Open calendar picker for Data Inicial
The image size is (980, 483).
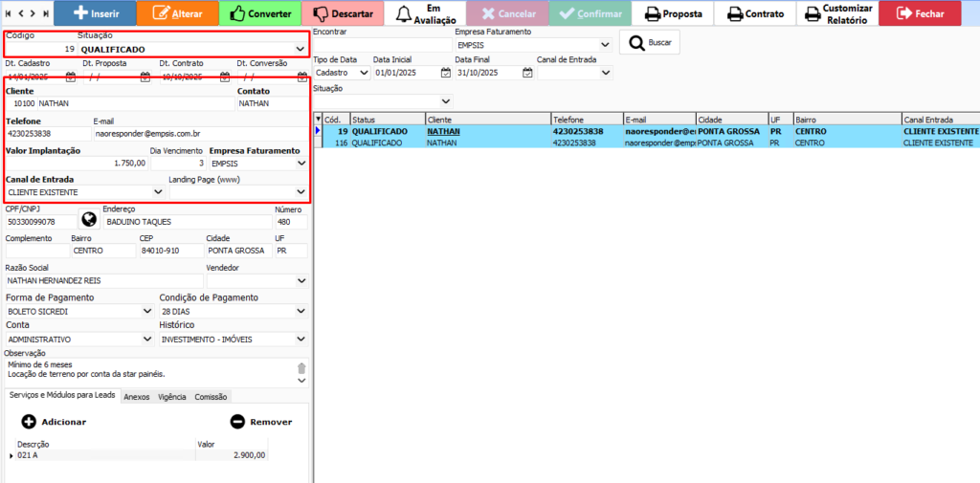446,73
